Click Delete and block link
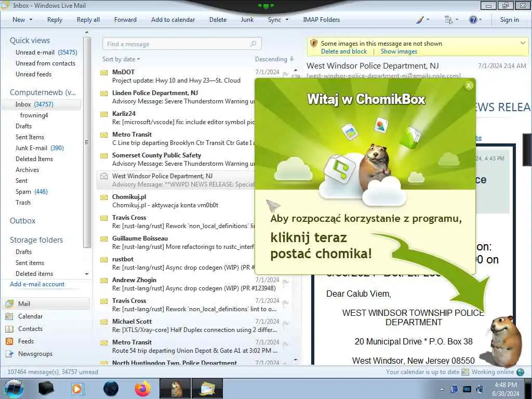Image resolution: width=532 pixels, height=399 pixels. pos(344,51)
